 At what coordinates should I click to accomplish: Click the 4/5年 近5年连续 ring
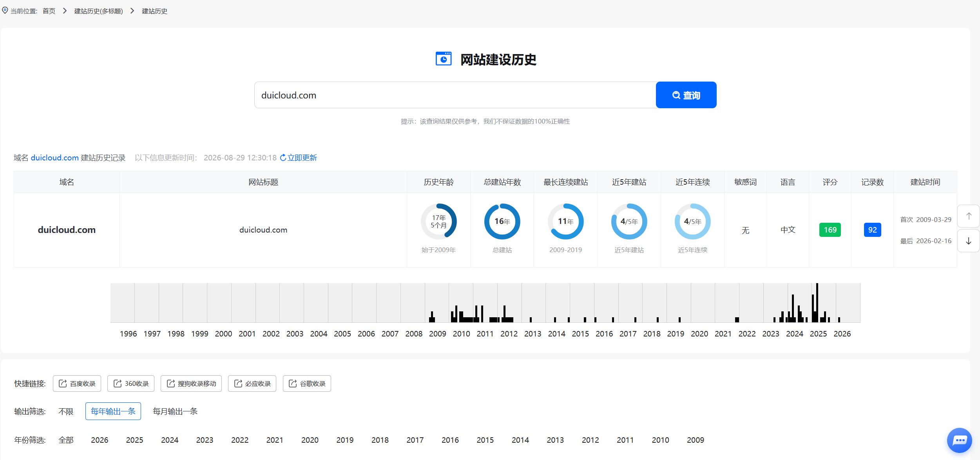[x=693, y=222]
